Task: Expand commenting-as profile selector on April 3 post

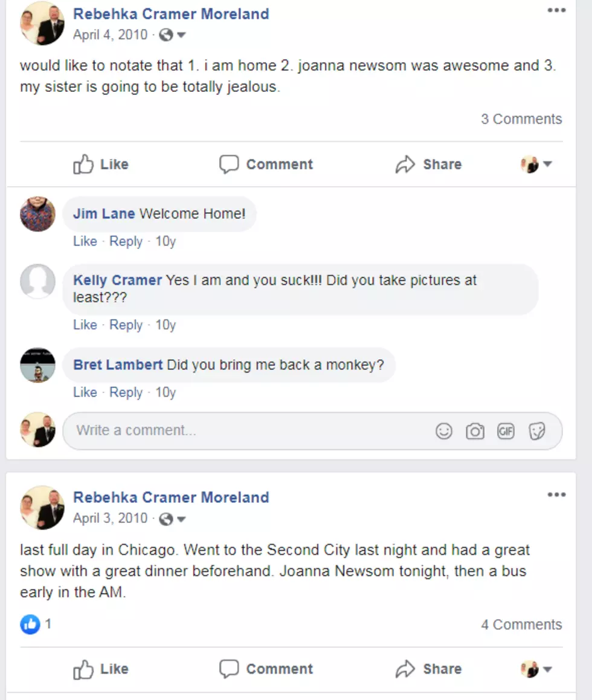Action: (x=536, y=669)
